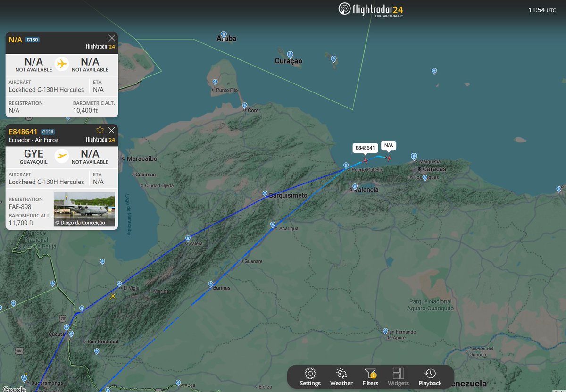
Task: Click the 11:54 UTC clock
Action: pyautogui.click(x=542, y=10)
